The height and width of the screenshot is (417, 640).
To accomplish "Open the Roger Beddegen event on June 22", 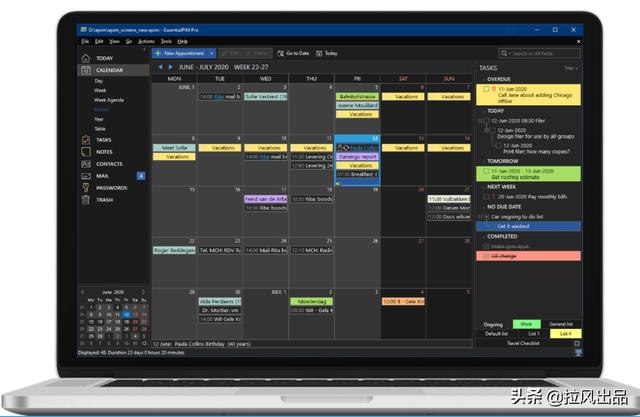I will click(x=174, y=250).
